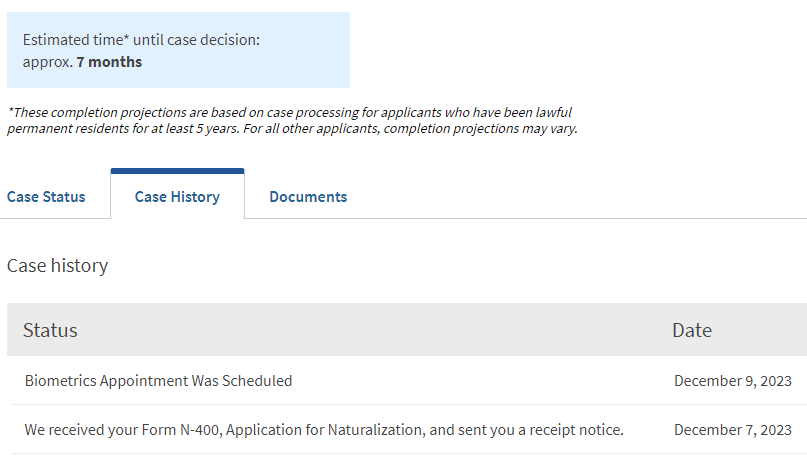Screen dimensions: 807x459
Task: Click the "Estimated time until case decision" line
Action: click(x=141, y=40)
